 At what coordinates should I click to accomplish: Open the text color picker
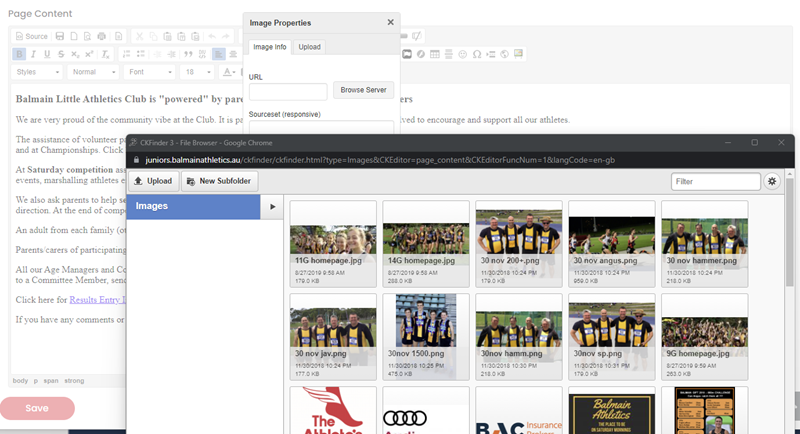click(229, 72)
